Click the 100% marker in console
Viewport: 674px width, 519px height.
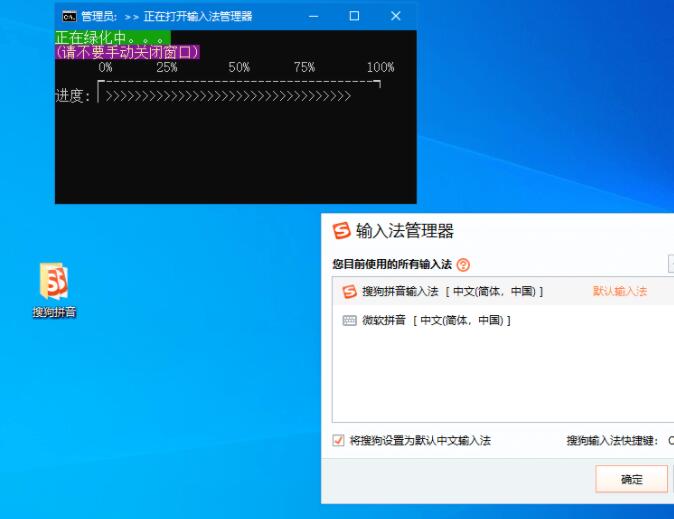tap(380, 67)
